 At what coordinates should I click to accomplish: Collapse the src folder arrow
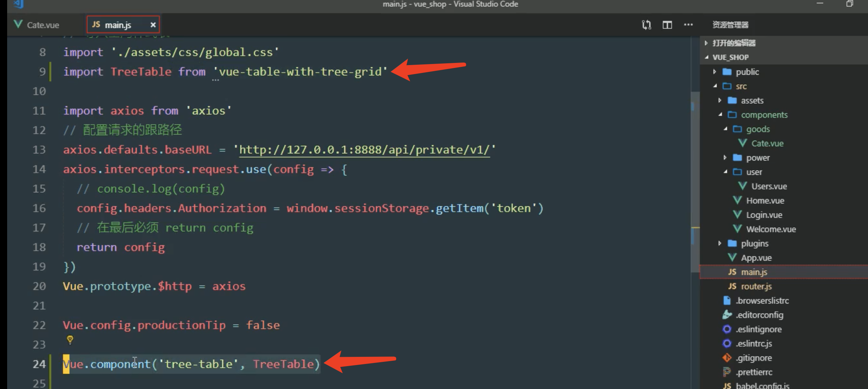(x=715, y=86)
